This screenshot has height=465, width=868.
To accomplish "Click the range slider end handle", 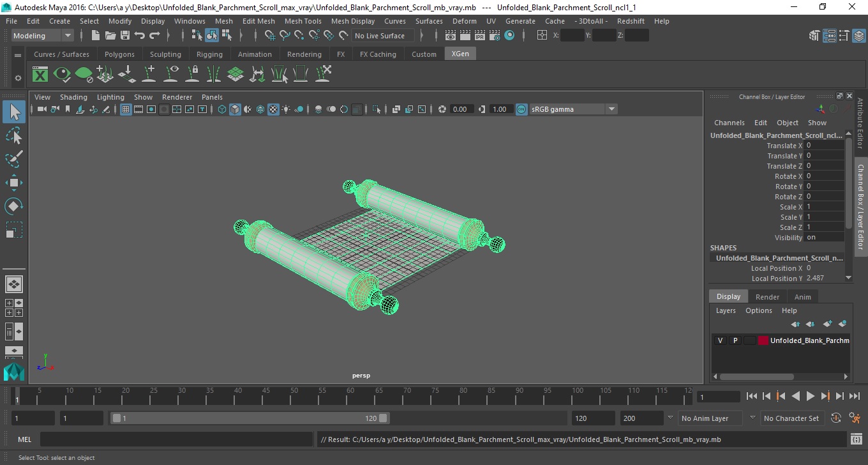I will click(383, 418).
